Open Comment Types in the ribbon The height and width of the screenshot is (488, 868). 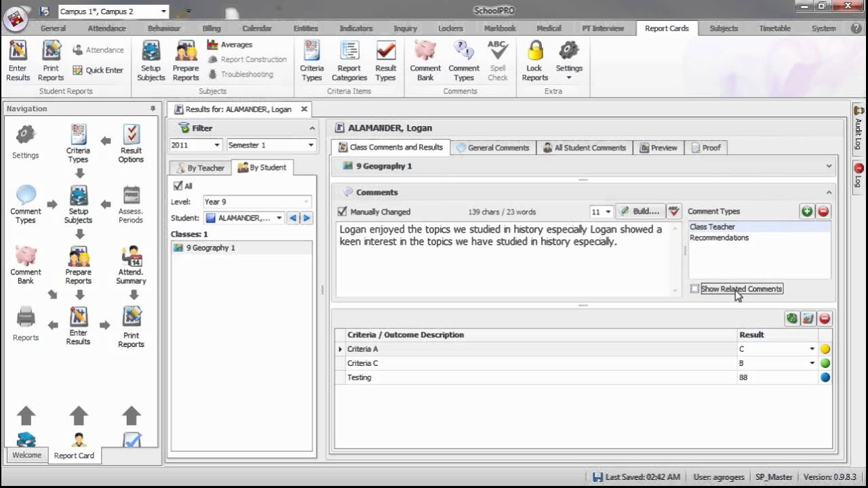[x=464, y=60]
